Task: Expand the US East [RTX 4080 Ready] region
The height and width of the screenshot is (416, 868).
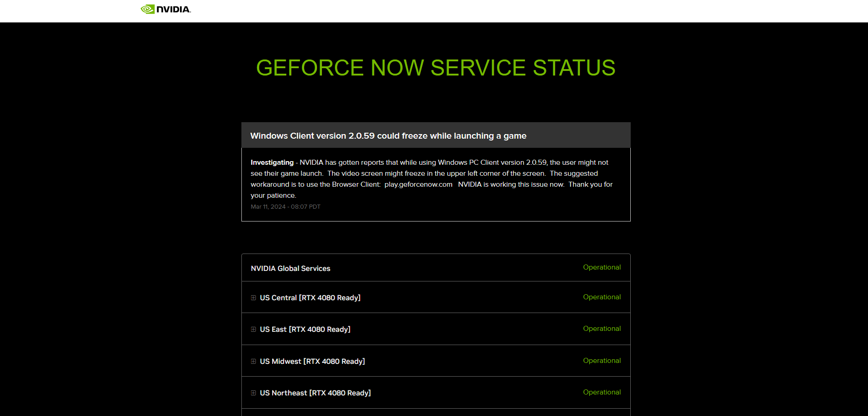Action: pos(305,329)
